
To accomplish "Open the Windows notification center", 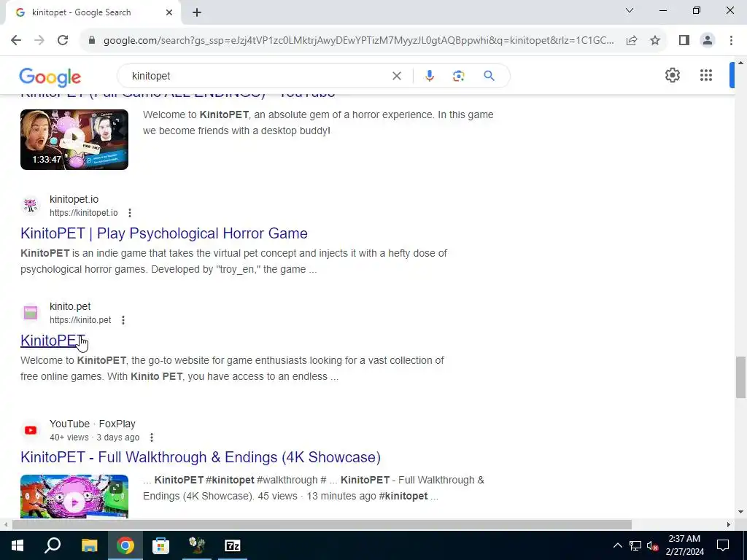I will 723,545.
